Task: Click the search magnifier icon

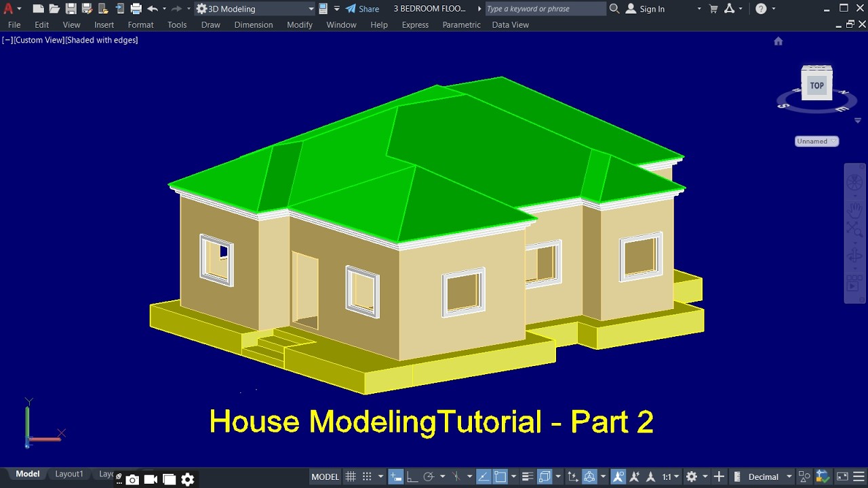Action: click(614, 9)
